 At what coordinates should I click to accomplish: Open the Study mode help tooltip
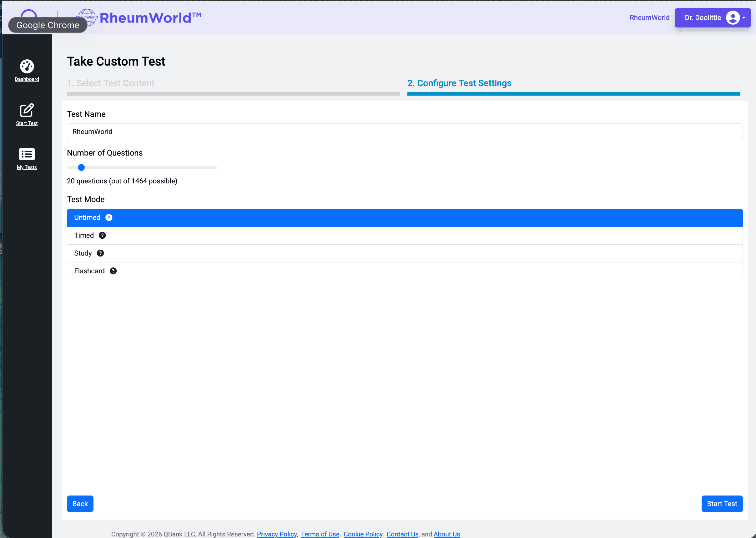pyautogui.click(x=100, y=253)
